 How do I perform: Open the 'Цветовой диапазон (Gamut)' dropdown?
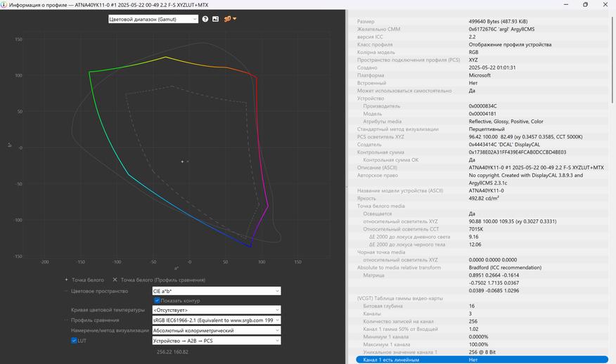point(153,19)
